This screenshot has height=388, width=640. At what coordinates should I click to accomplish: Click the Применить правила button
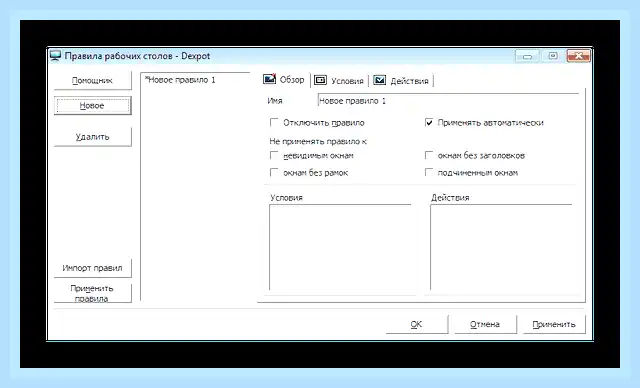point(93,293)
